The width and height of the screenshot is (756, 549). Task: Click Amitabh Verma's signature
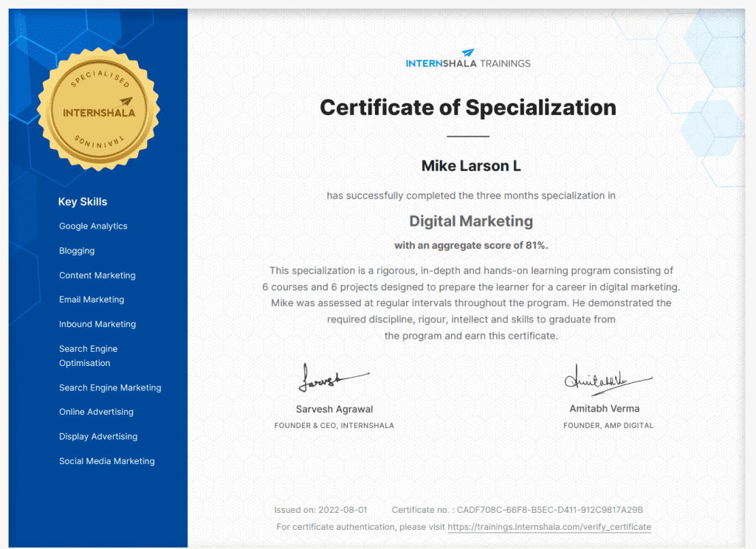pyautogui.click(x=608, y=380)
